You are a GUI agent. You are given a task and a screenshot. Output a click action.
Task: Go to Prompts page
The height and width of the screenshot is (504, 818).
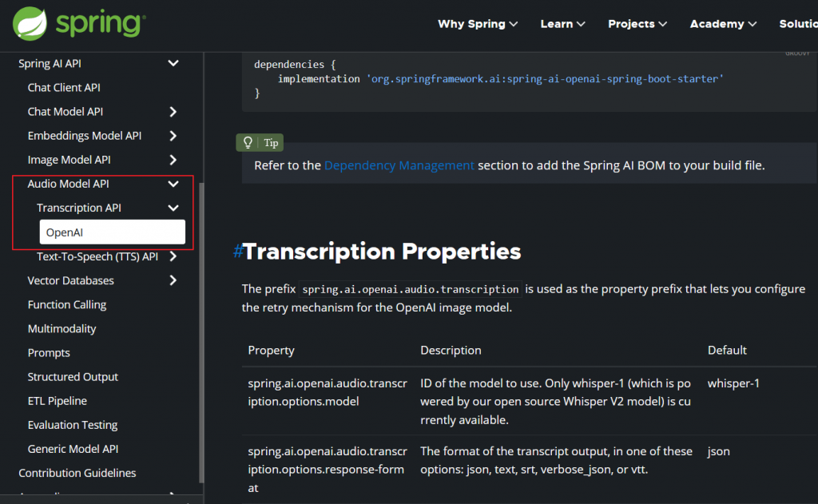[x=49, y=353]
